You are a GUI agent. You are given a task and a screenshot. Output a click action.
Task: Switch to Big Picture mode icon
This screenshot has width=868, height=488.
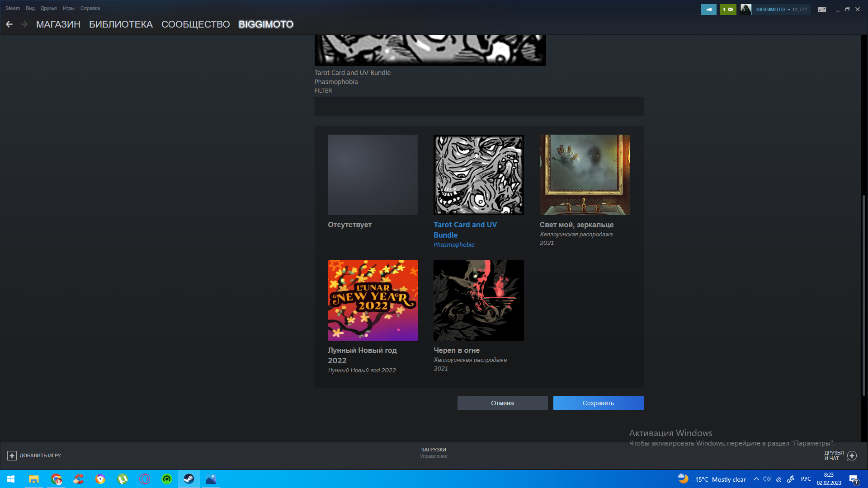pos(822,9)
